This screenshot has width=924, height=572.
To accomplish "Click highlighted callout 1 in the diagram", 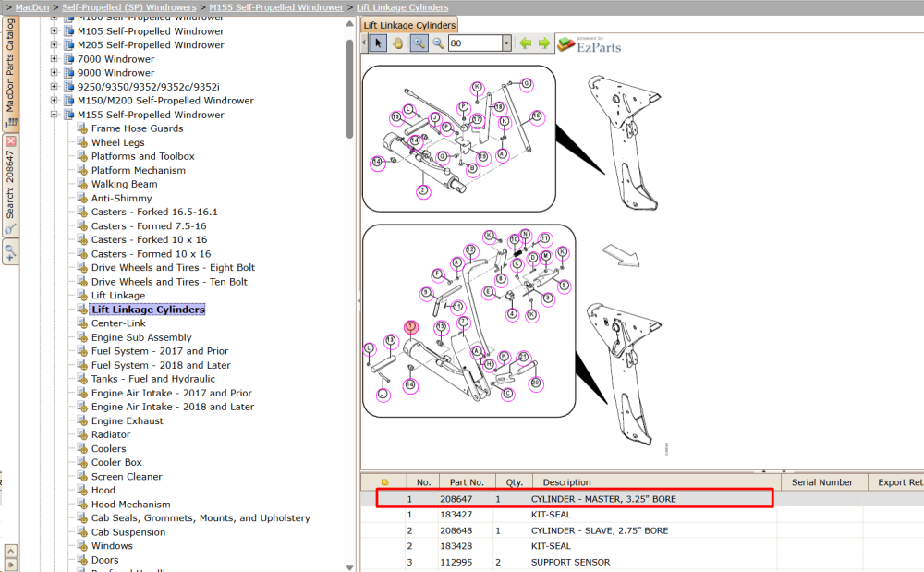I will pos(411,326).
